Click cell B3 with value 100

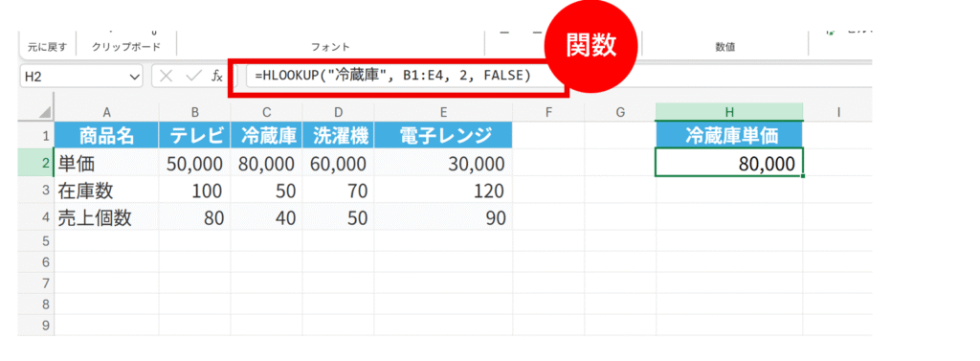[x=195, y=191]
